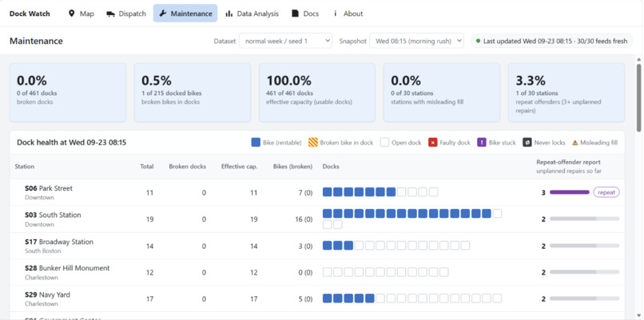Click the Data Analysis bar chart icon
Screen dimensions: 644x320
click(229, 14)
